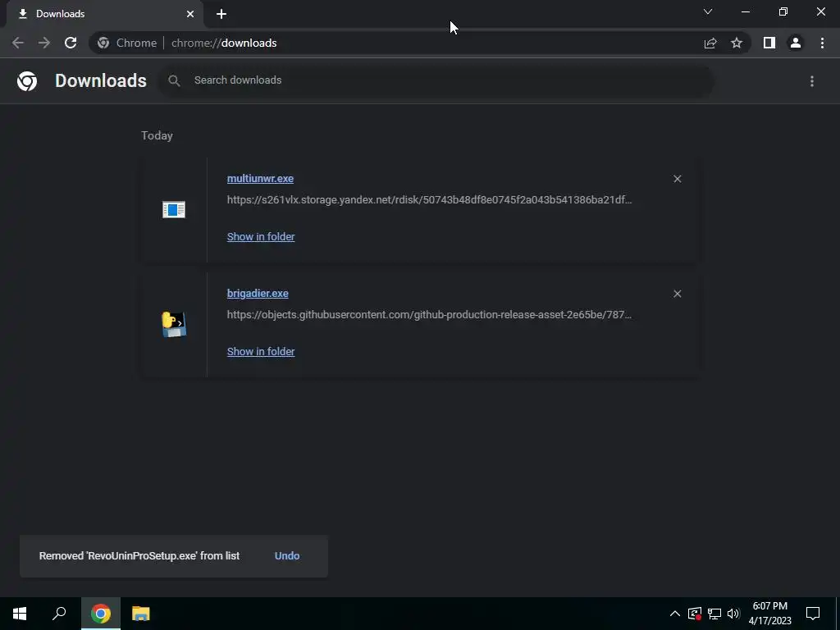This screenshot has width=840, height=630.
Task: Open Chrome's three-dot main menu
Action: pos(822,43)
